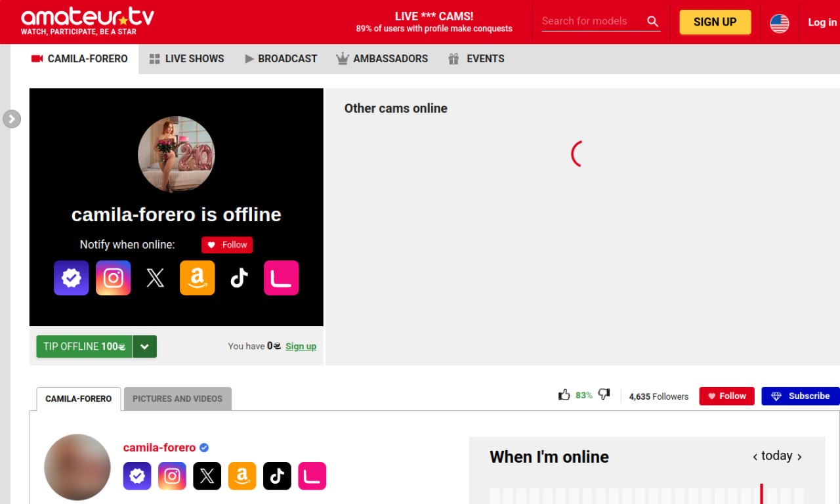Open the AMBASSADORS menu item
This screenshot has height=504, width=840.
[382, 59]
